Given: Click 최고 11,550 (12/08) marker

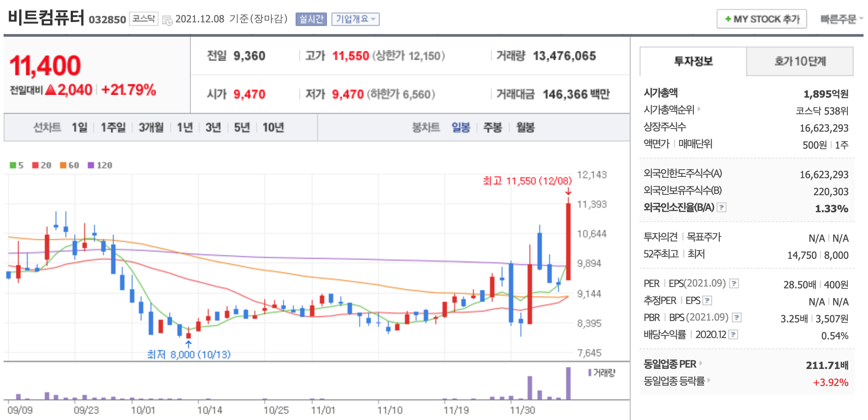Looking at the screenshot, I should tap(527, 181).
